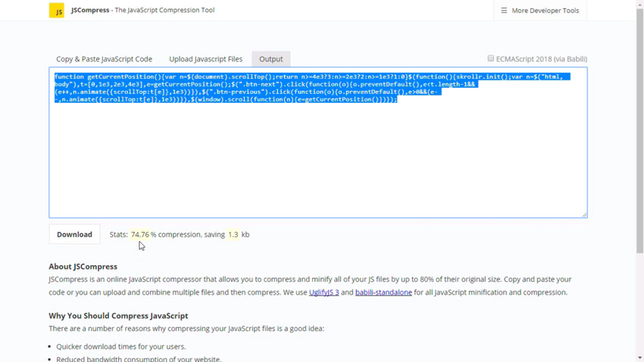The image size is (644, 362).
Task: Click the yellow JS logo icon
Action: (x=57, y=11)
